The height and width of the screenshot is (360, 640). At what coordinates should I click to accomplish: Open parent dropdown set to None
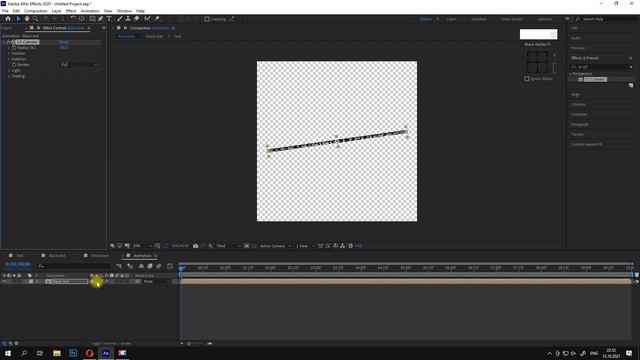click(x=156, y=282)
